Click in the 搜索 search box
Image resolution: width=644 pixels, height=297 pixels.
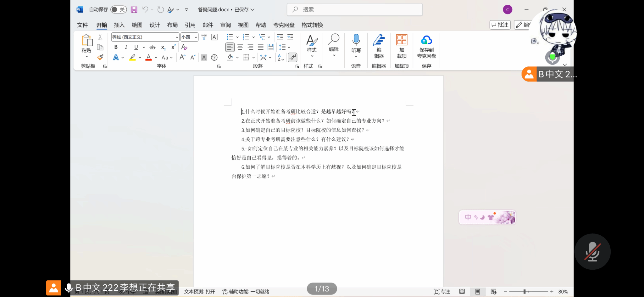(x=355, y=10)
